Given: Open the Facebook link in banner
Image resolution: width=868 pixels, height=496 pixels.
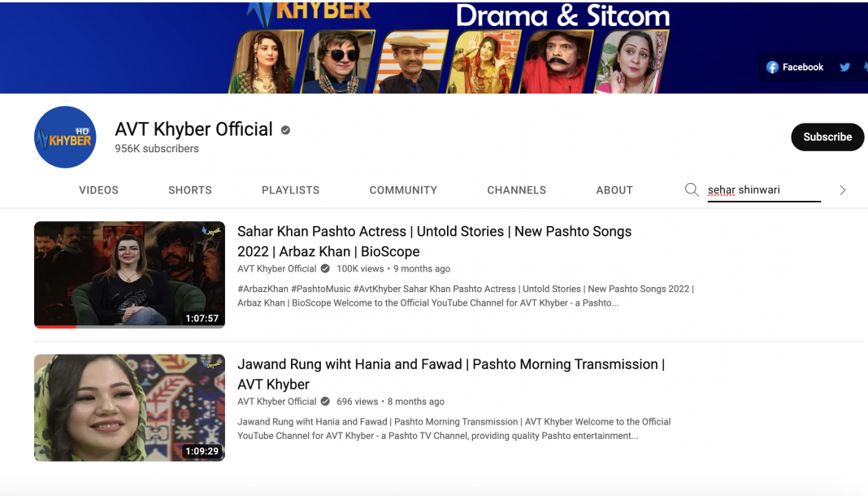Looking at the screenshot, I should (795, 67).
